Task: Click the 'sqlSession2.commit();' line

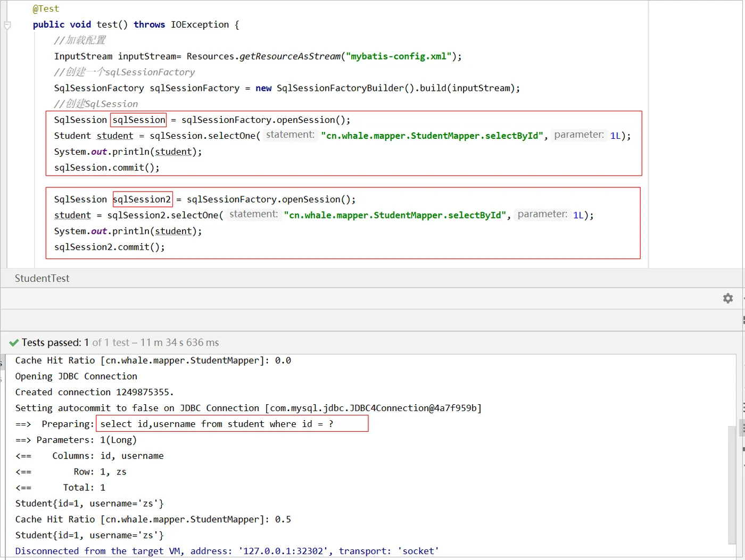Action: point(109,247)
